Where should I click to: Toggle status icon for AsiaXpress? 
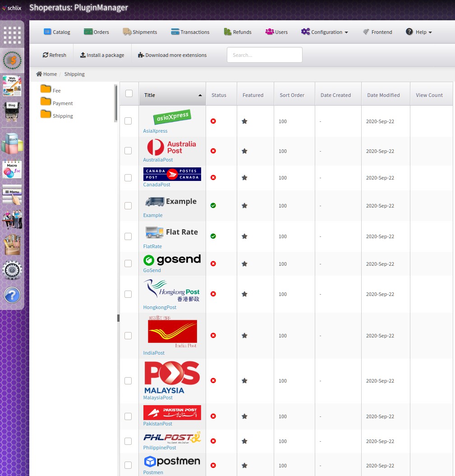213,121
